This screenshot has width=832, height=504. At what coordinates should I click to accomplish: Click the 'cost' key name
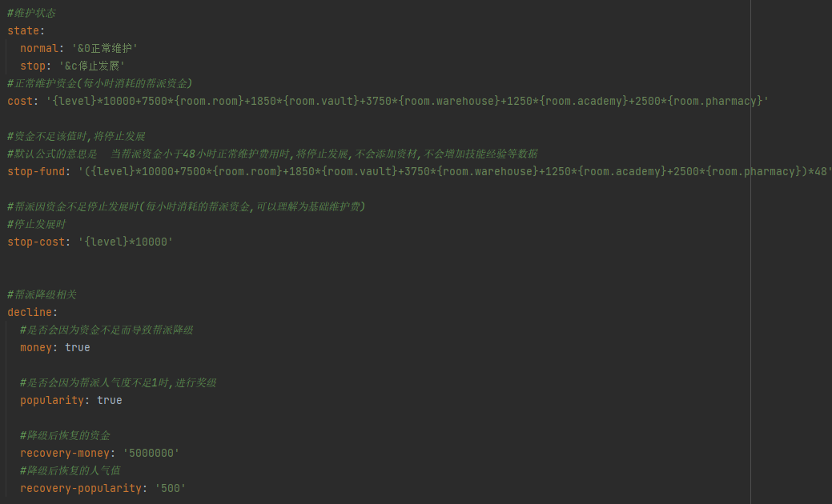coord(20,102)
